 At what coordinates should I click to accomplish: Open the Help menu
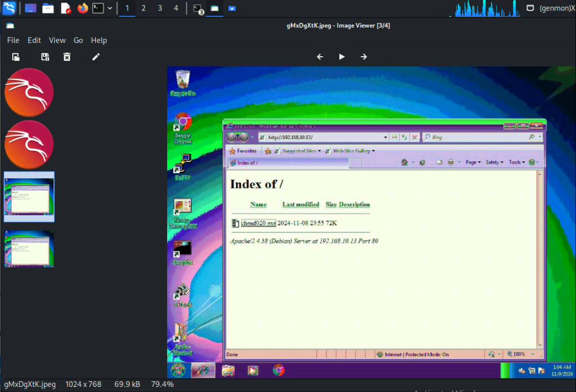point(99,40)
